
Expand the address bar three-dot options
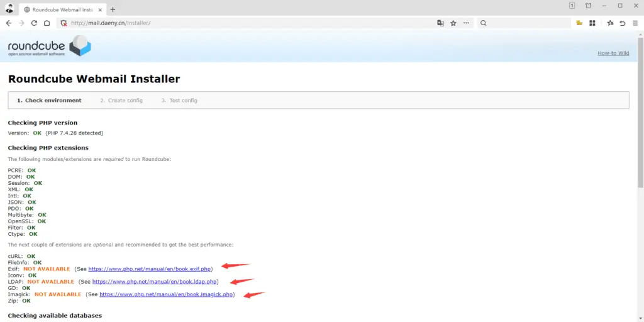point(466,23)
